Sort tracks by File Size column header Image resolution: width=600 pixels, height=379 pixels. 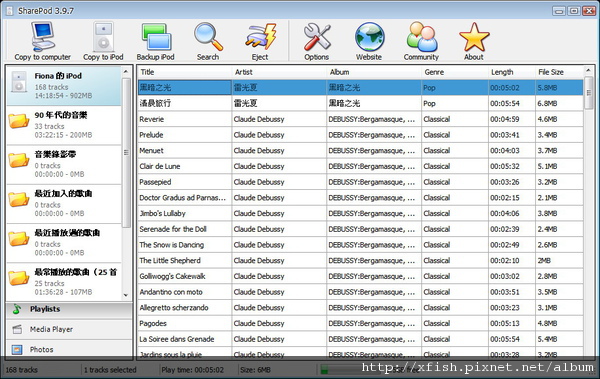click(x=559, y=72)
